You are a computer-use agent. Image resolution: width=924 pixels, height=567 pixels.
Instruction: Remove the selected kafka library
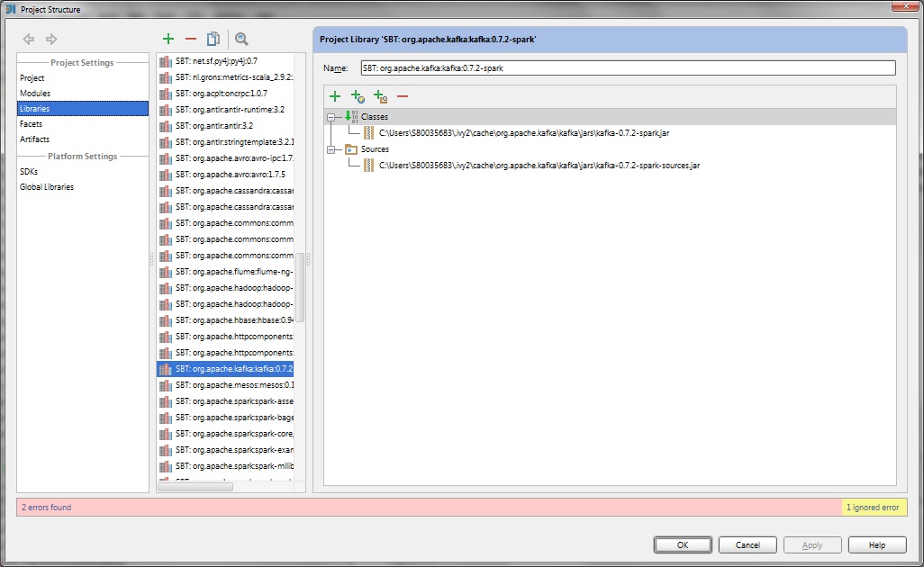[x=191, y=39]
